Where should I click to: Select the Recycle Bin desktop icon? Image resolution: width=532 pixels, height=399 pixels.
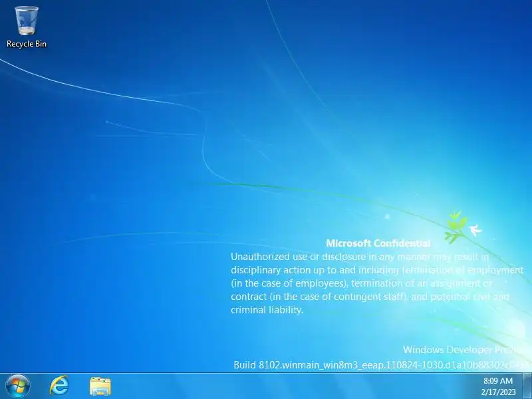pyautogui.click(x=27, y=27)
